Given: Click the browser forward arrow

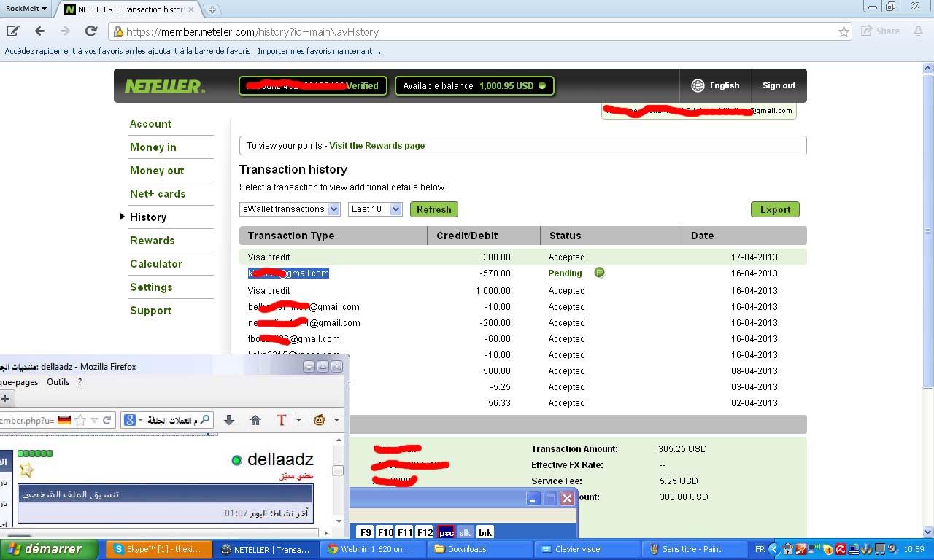Looking at the screenshot, I should pyautogui.click(x=65, y=31).
